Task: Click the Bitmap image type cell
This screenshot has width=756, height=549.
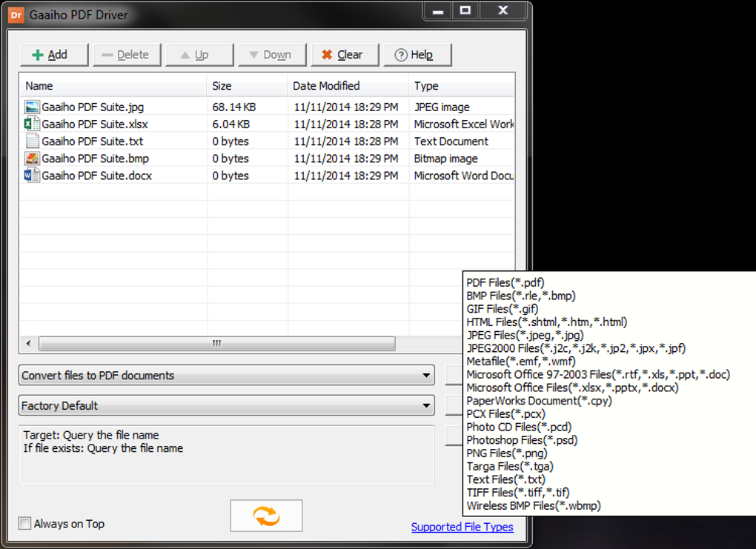Action: (x=445, y=159)
